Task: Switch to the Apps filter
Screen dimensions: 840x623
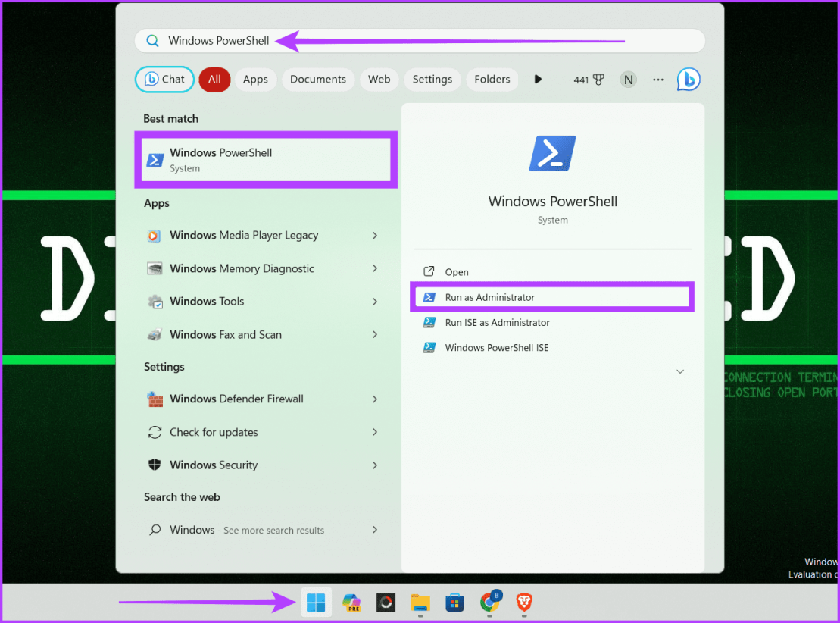Action: click(255, 79)
